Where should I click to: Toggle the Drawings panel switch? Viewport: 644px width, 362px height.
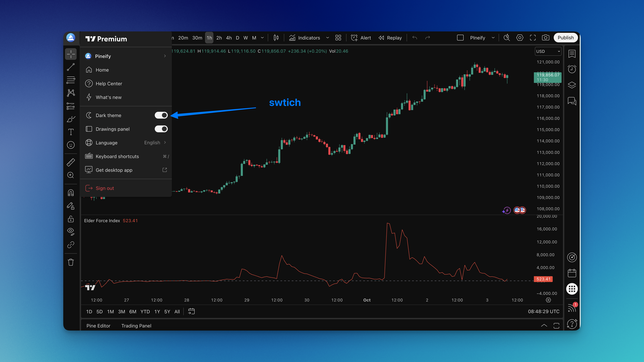tap(161, 129)
